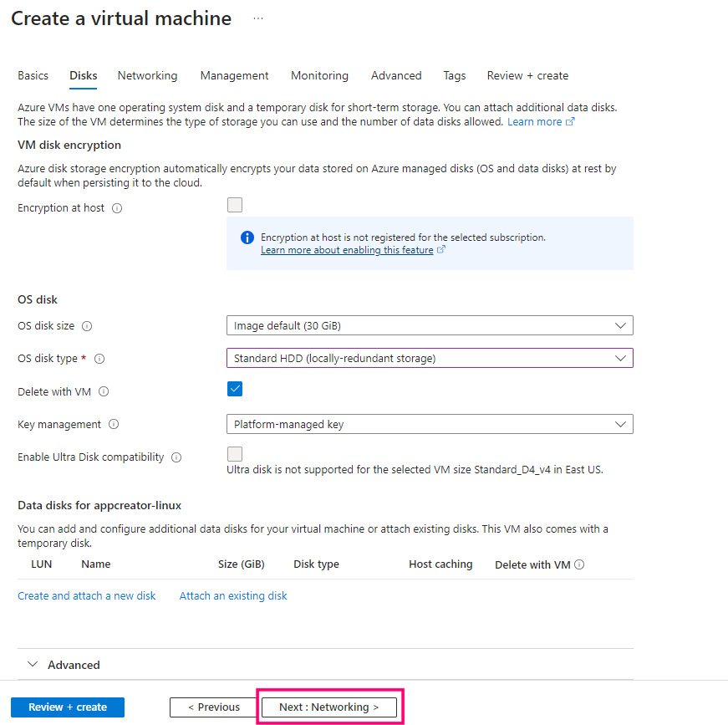This screenshot has width=728, height=725.
Task: Toggle the Enable Ultra Disk compatibility checkbox
Action: [x=235, y=454]
